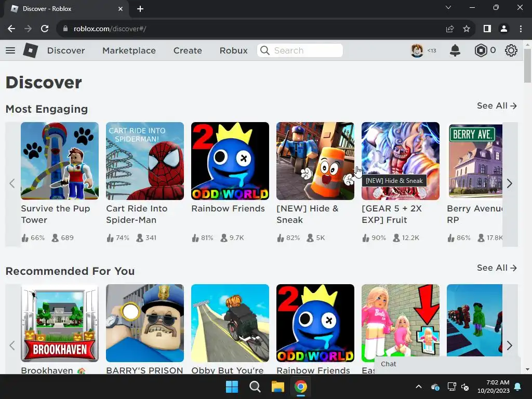Open the Create nav tab
The width and height of the screenshot is (532, 399).
pos(188,50)
